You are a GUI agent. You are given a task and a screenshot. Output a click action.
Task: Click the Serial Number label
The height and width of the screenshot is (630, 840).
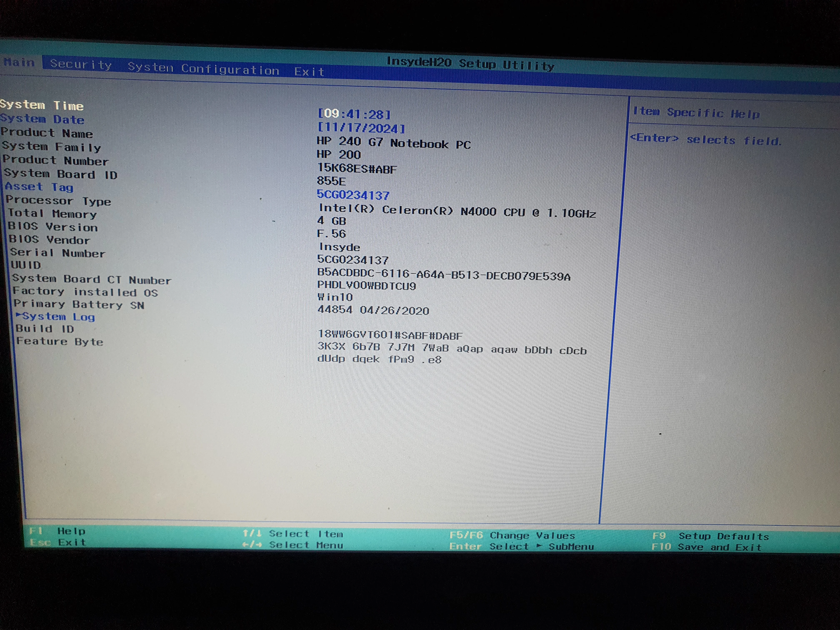(58, 253)
